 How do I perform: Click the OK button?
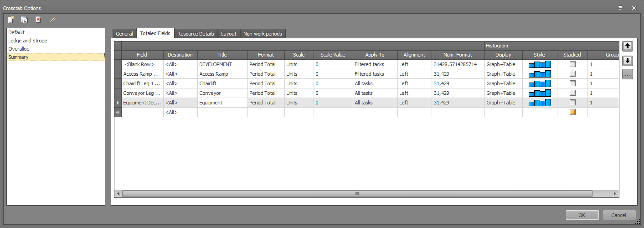(582, 215)
